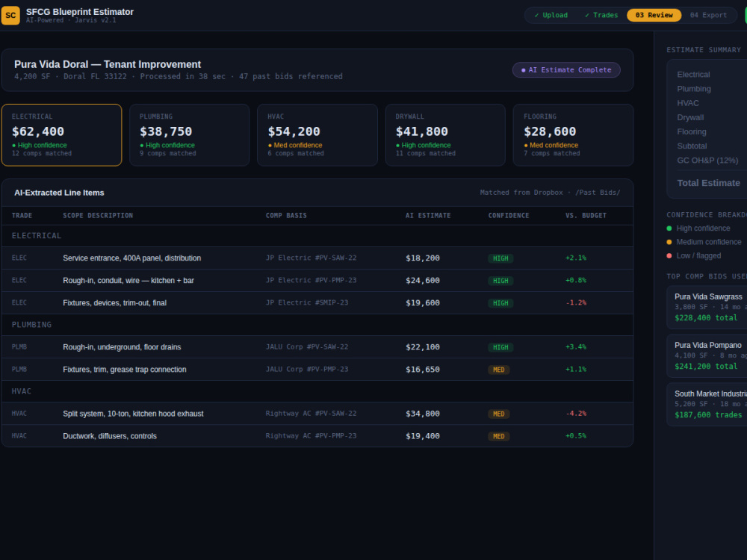The image size is (747, 560).
Task: Click comp basis JP Electric #PV-PMP-23
Action: point(311,281)
